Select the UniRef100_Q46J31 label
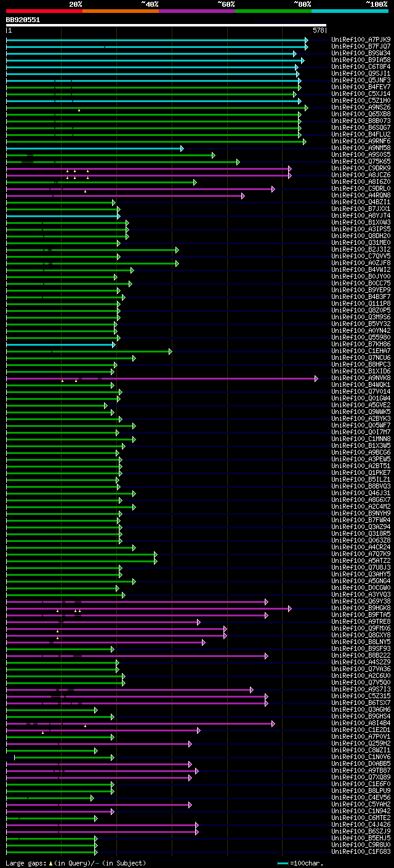 point(361,493)
